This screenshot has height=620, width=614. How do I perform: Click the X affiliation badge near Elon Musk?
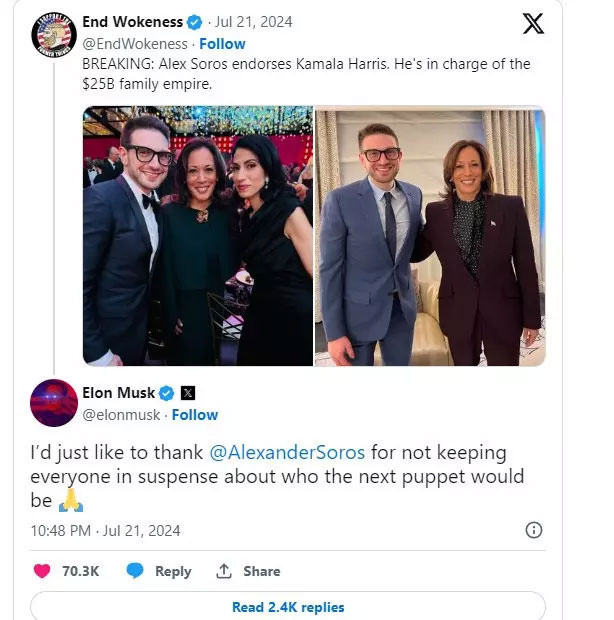coord(187,393)
